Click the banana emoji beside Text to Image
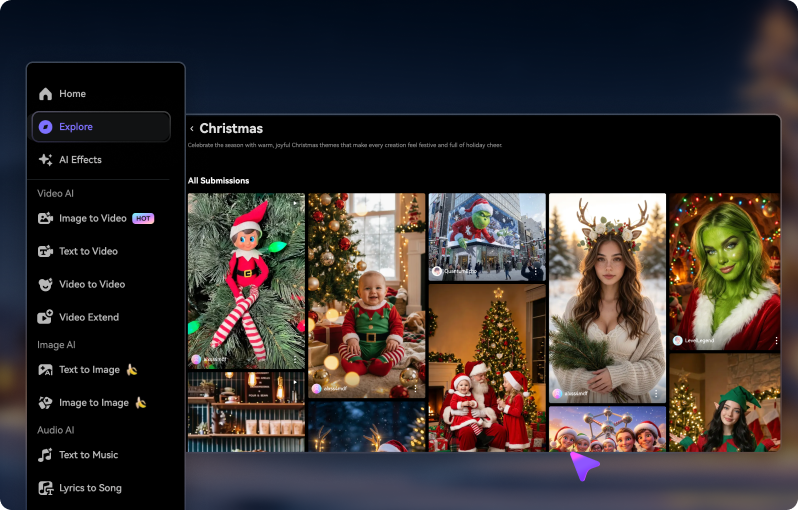Image resolution: width=798 pixels, height=510 pixels. tap(132, 370)
